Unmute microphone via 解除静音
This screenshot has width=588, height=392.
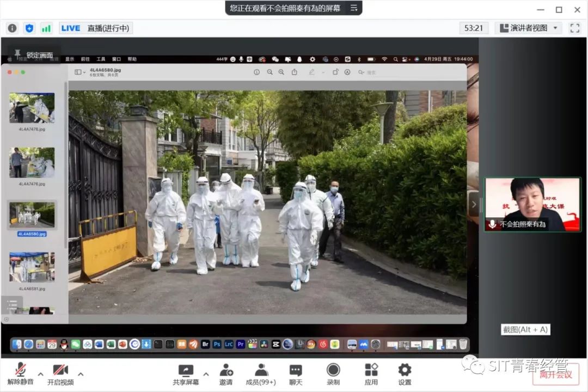tap(21, 374)
